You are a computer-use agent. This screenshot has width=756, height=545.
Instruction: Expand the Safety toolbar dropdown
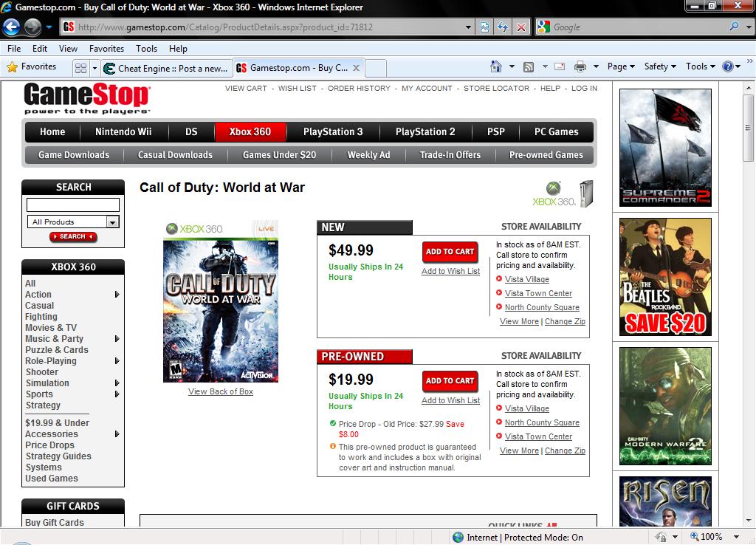[x=660, y=66]
